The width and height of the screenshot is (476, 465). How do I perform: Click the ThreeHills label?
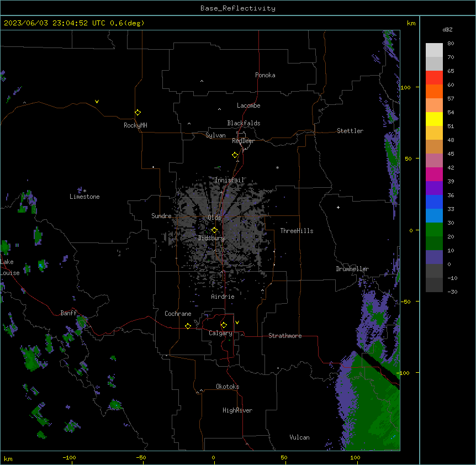[297, 231]
